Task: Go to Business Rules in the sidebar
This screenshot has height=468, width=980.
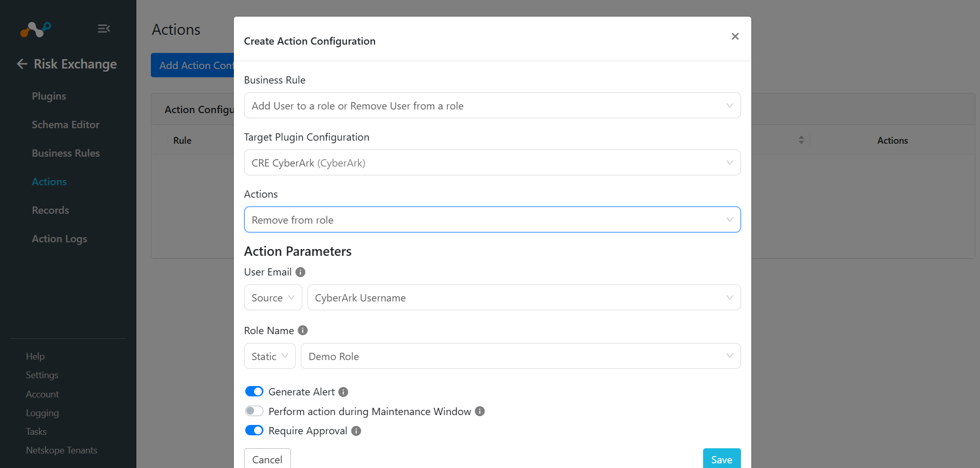Action: point(66,153)
